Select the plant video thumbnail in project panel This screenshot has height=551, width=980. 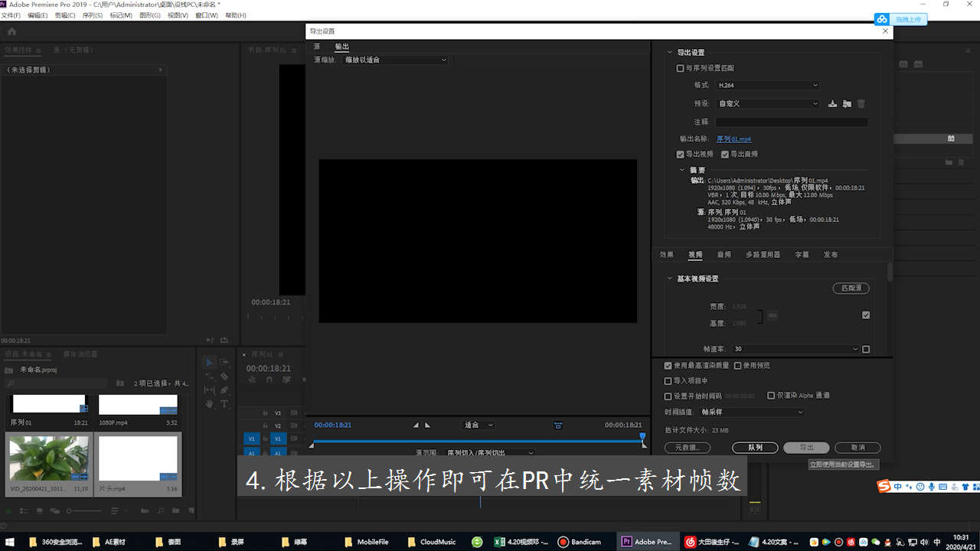point(48,458)
